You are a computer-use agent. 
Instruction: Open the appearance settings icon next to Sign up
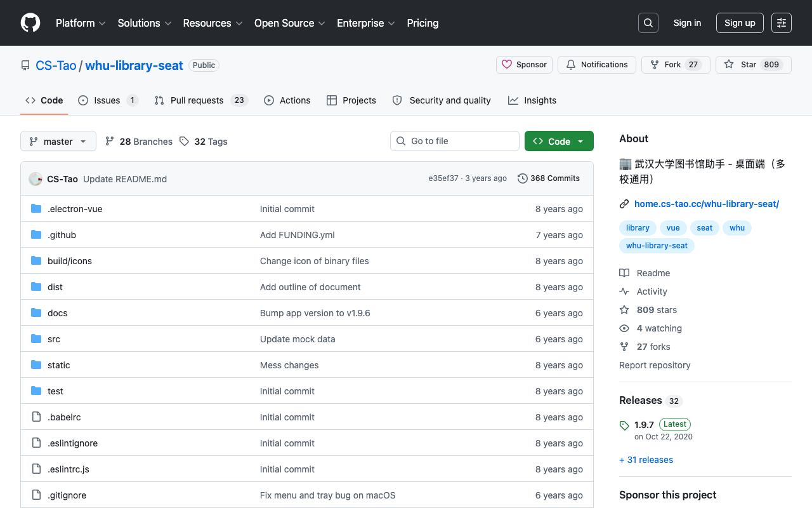click(782, 23)
